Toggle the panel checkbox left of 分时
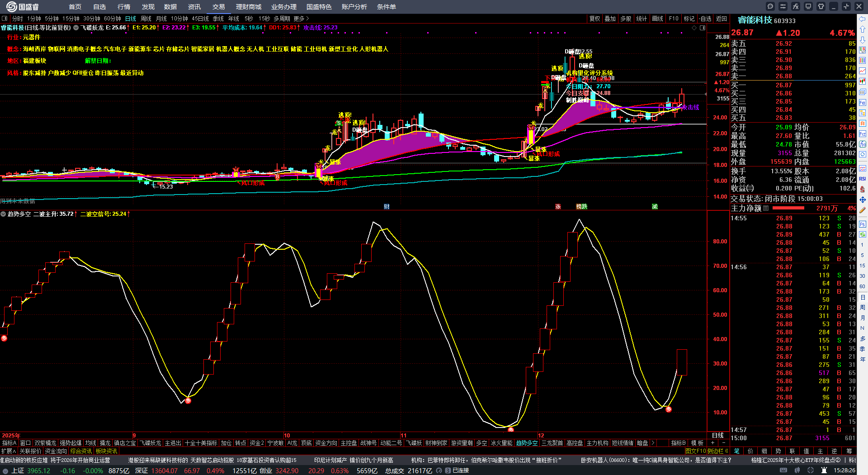This screenshot has height=475, width=868. (x=5, y=19)
